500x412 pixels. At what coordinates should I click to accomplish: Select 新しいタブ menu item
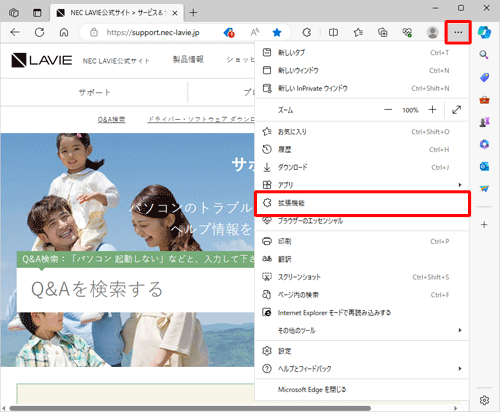click(362, 53)
